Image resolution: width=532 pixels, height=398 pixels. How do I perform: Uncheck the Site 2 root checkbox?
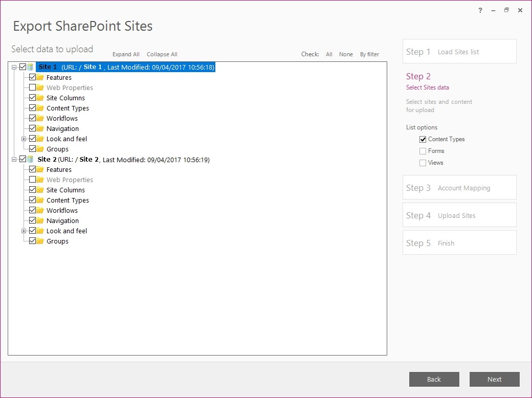23,159
